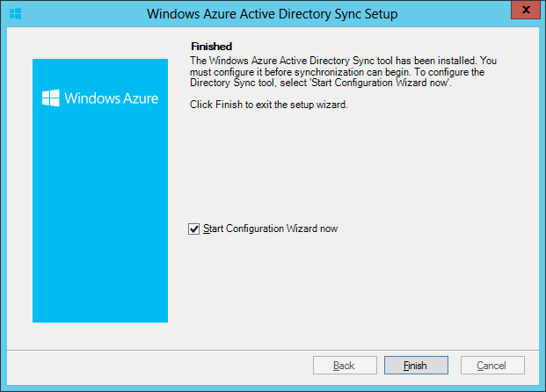Click empty title bar area left of title
This screenshot has height=392, width=546.
(79, 14)
